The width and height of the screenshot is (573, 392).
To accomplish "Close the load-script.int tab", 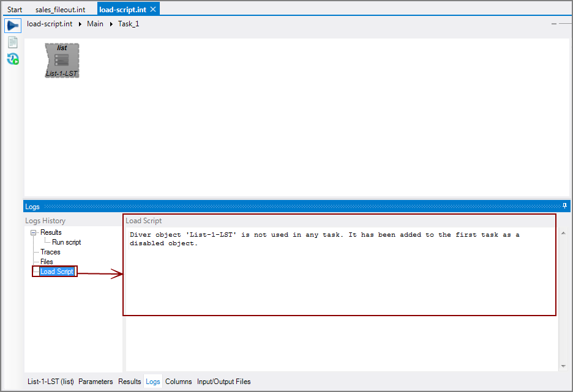I will tap(153, 9).
